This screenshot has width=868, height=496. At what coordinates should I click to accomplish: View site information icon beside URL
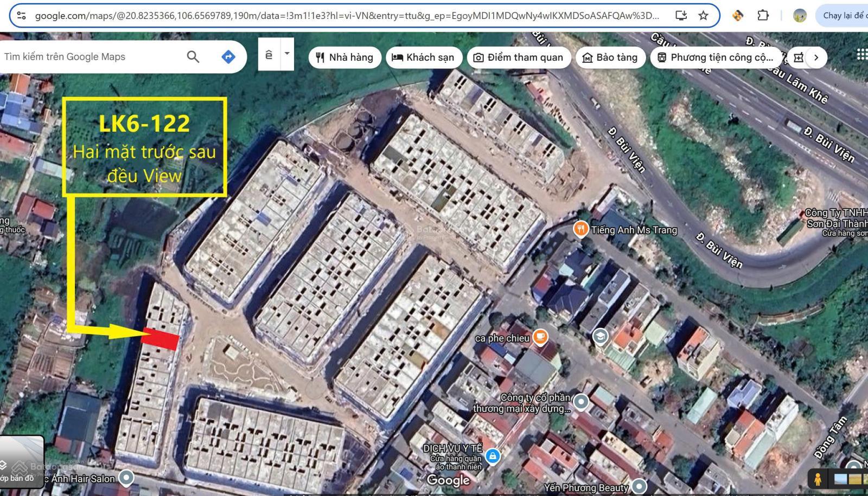[x=22, y=16]
